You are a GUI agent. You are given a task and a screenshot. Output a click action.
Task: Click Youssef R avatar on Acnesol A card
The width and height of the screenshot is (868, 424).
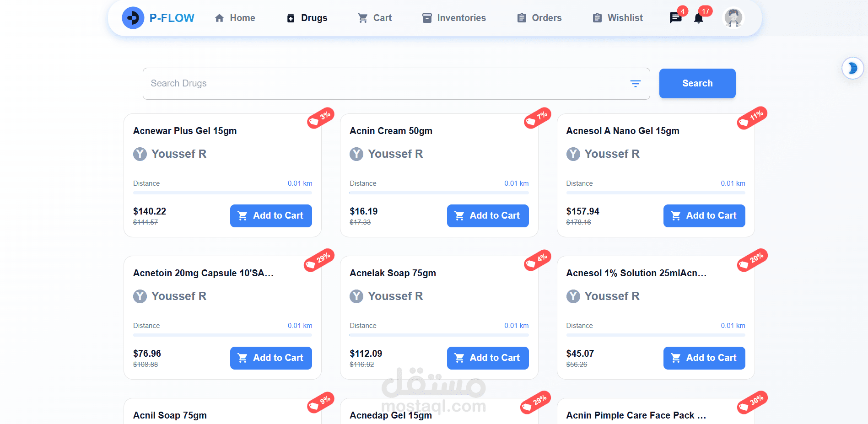click(573, 154)
